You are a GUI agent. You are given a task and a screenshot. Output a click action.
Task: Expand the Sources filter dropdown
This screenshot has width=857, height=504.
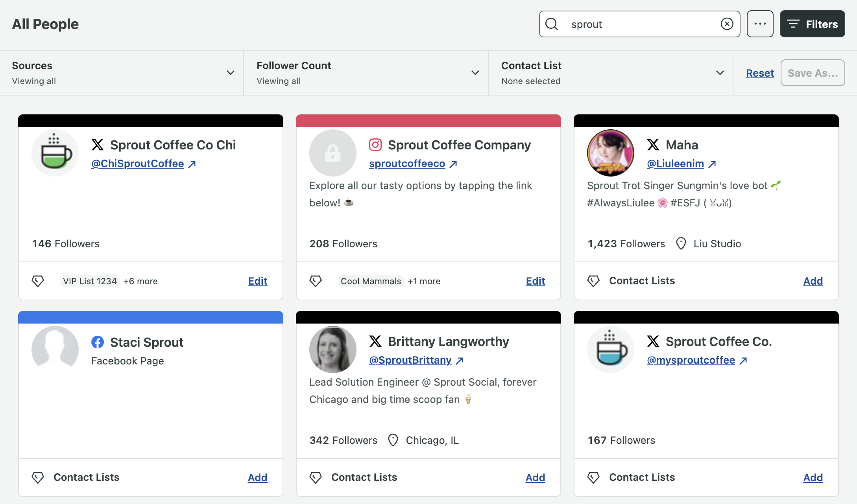pos(122,73)
